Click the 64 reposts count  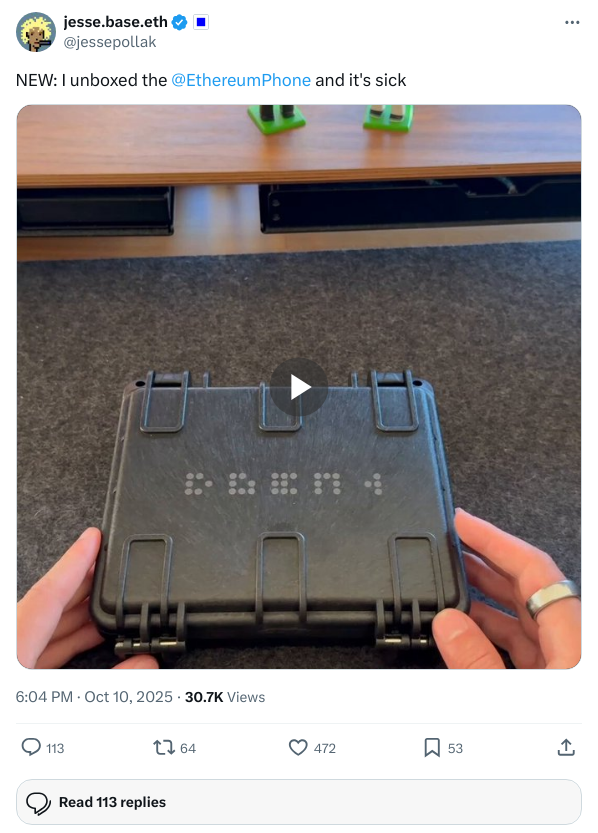pyautogui.click(x=188, y=749)
